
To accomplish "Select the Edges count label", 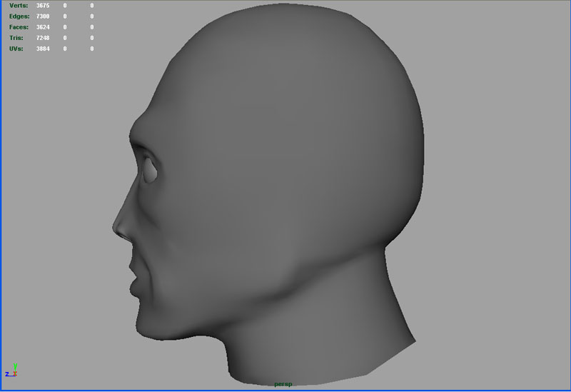I will click(x=19, y=16).
